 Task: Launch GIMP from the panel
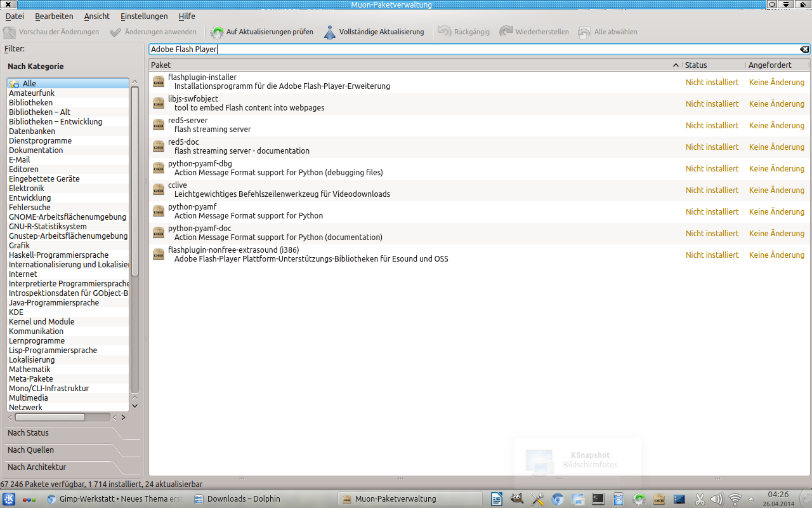tap(517, 499)
